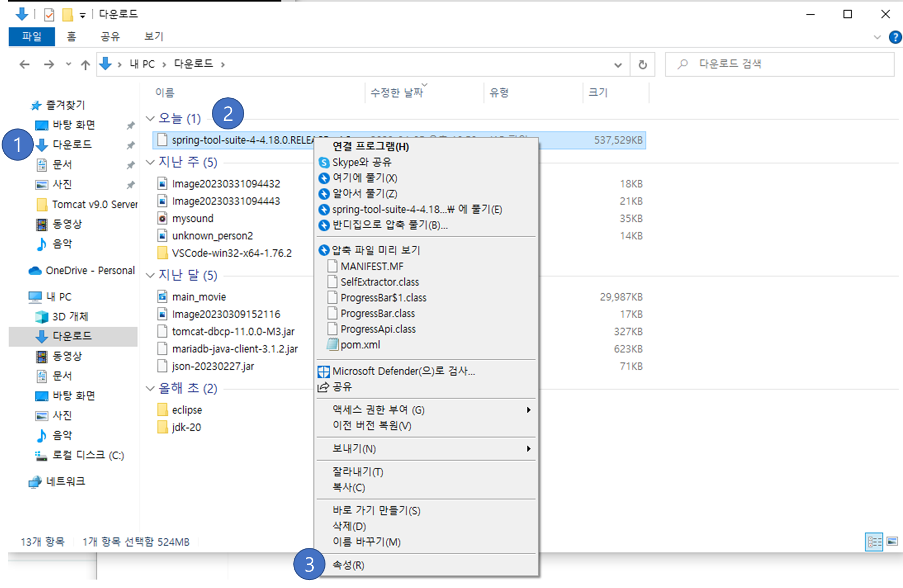Expand the address bar history dropdown
Screen dimensions: 903x588
(x=618, y=65)
